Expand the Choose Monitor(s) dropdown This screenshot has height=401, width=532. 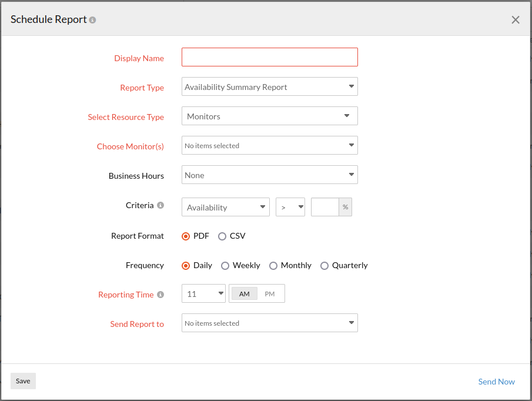pyautogui.click(x=270, y=145)
